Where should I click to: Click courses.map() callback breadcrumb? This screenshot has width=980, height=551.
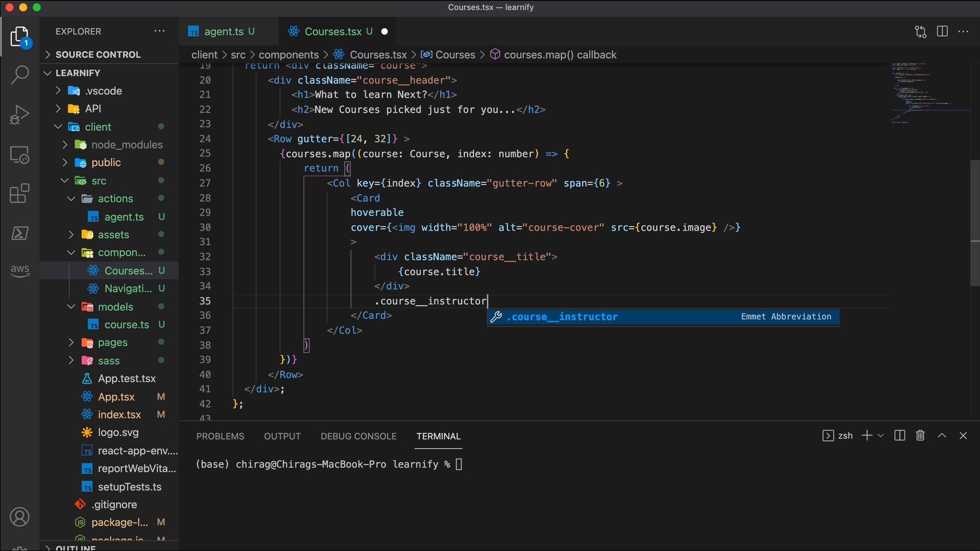pos(560,55)
